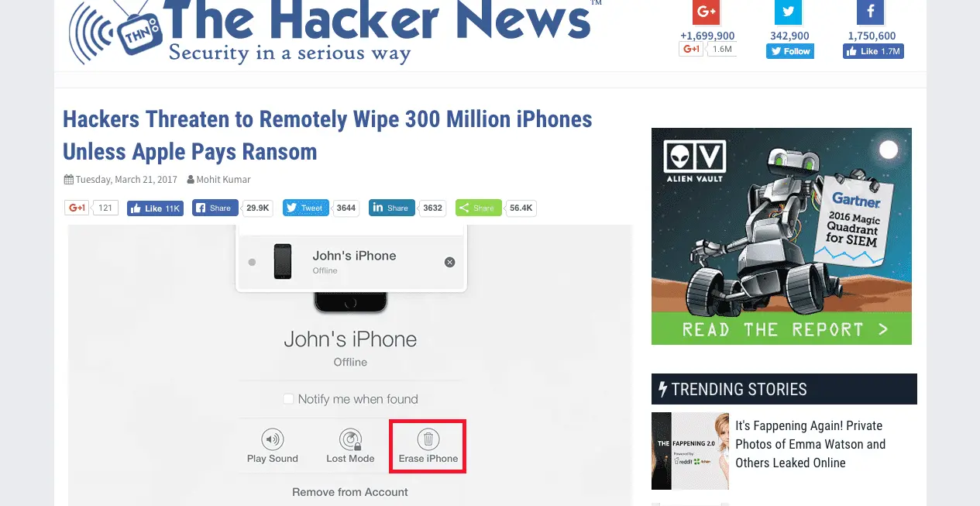Click the Erase iPhone trash icon
980x506 pixels.
(x=428, y=439)
